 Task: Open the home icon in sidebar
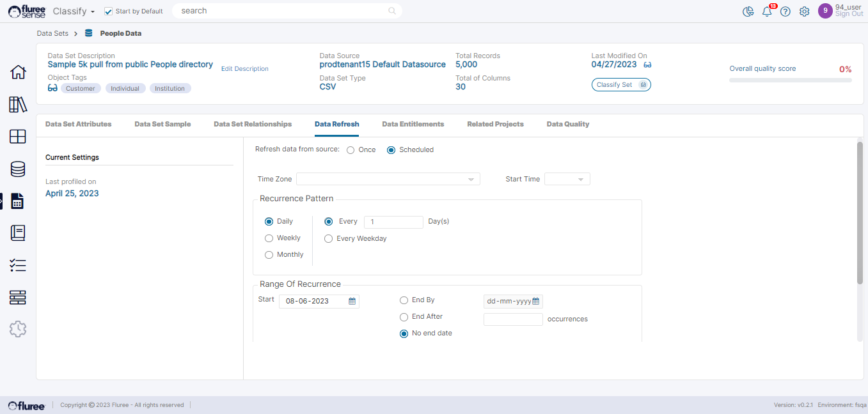click(18, 72)
